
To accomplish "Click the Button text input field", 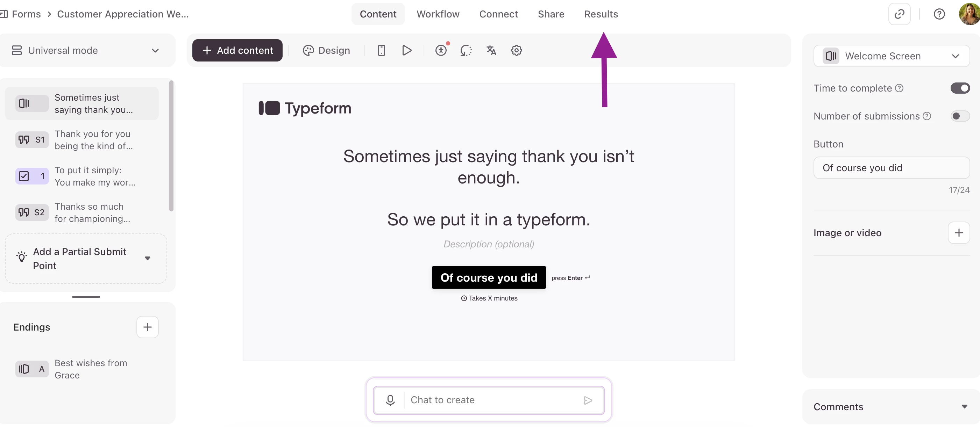I will [x=892, y=168].
